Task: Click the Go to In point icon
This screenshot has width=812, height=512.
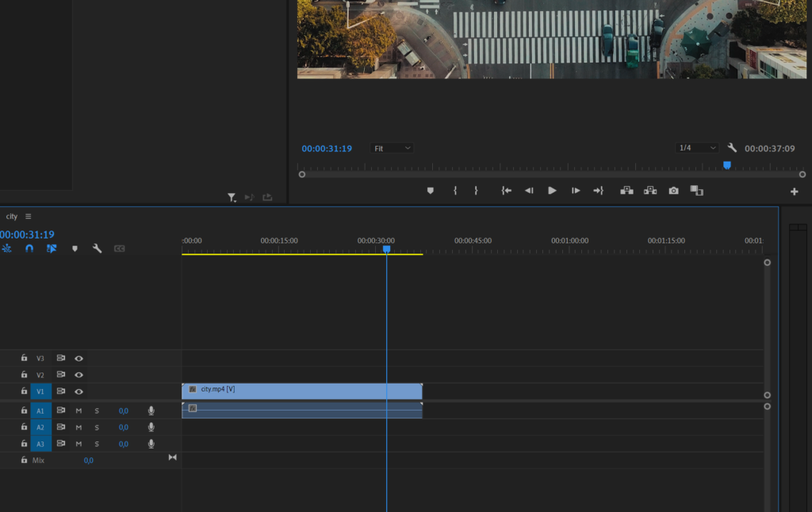Action: pyautogui.click(x=507, y=191)
